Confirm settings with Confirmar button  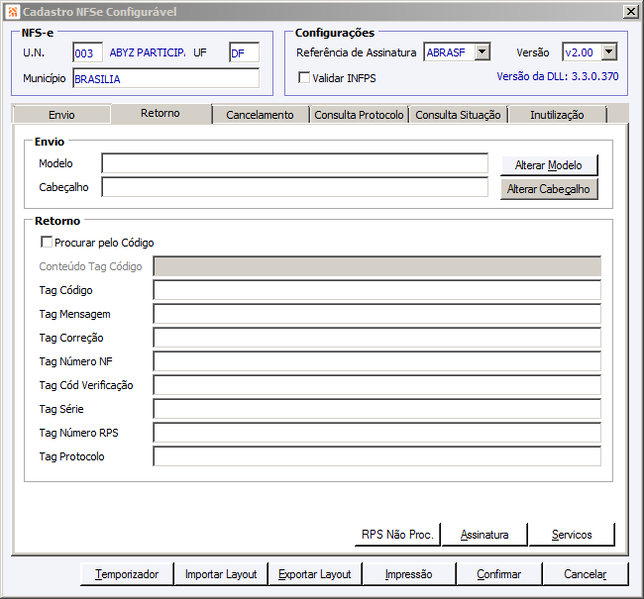[499, 574]
